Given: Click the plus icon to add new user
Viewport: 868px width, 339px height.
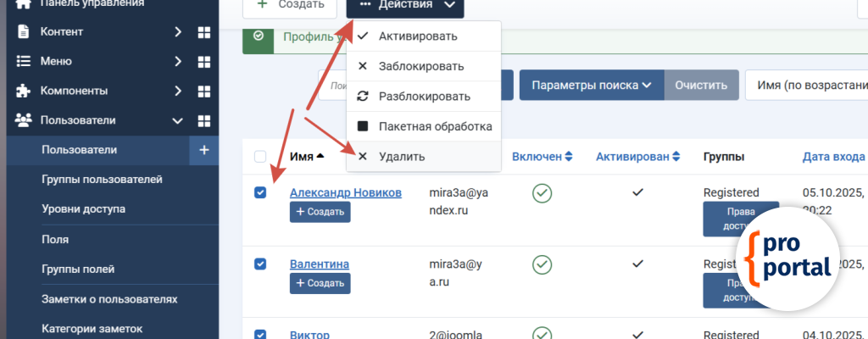Looking at the screenshot, I should [x=203, y=150].
